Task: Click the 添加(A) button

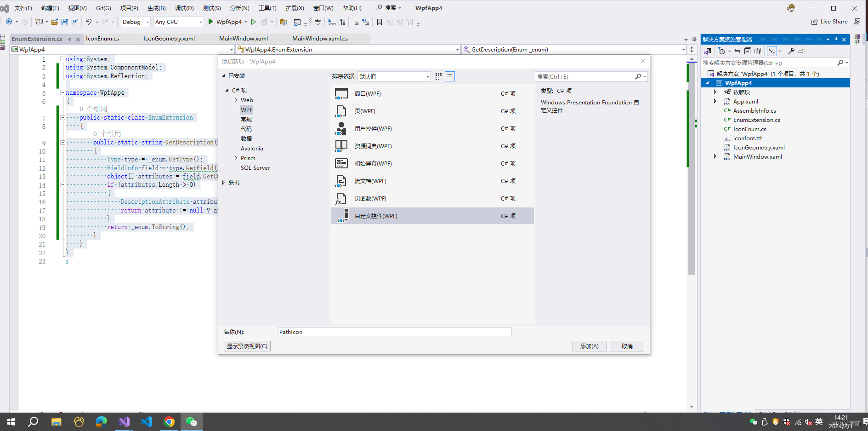Action: pos(590,346)
